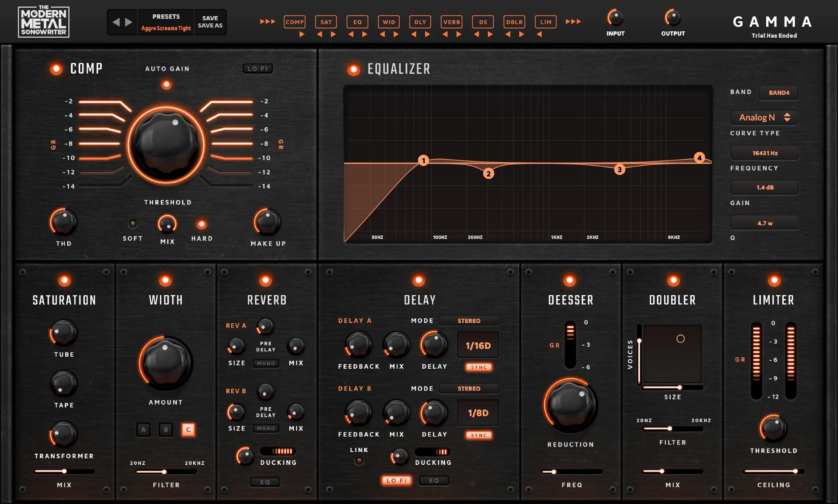Move LIM module left in chain

coord(539,34)
